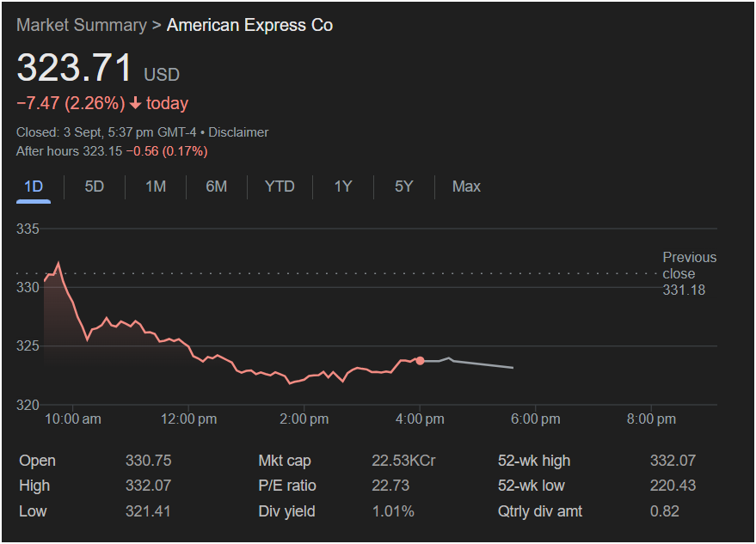Click the P/E ratio value 22.73
Viewport: 756px width, 544px height.
pyautogui.click(x=390, y=486)
